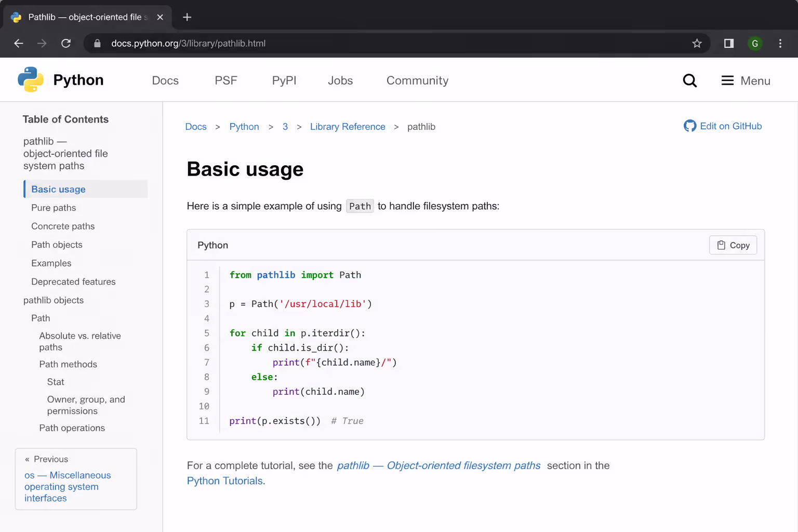Close the Pathlib browser tab

pos(160,17)
